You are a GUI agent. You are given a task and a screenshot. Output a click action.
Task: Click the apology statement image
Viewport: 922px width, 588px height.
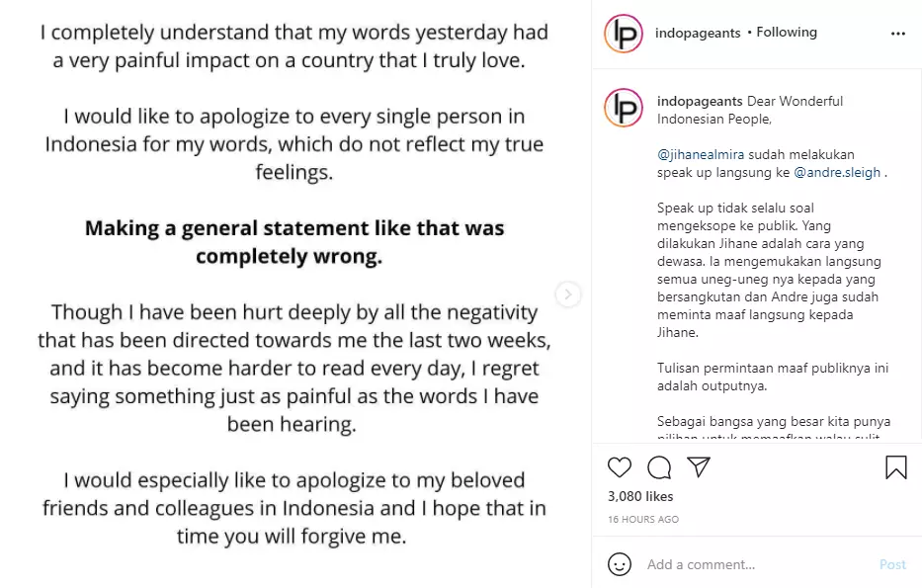pyautogui.click(x=293, y=294)
